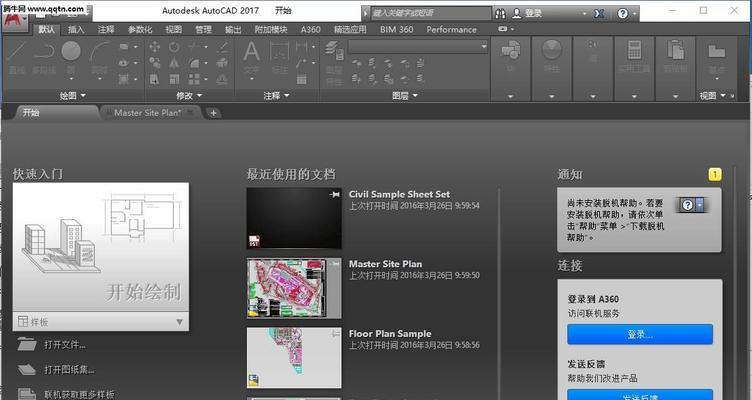Click 打开图纸集 link
This screenshot has width=752, height=400.
click(x=69, y=369)
